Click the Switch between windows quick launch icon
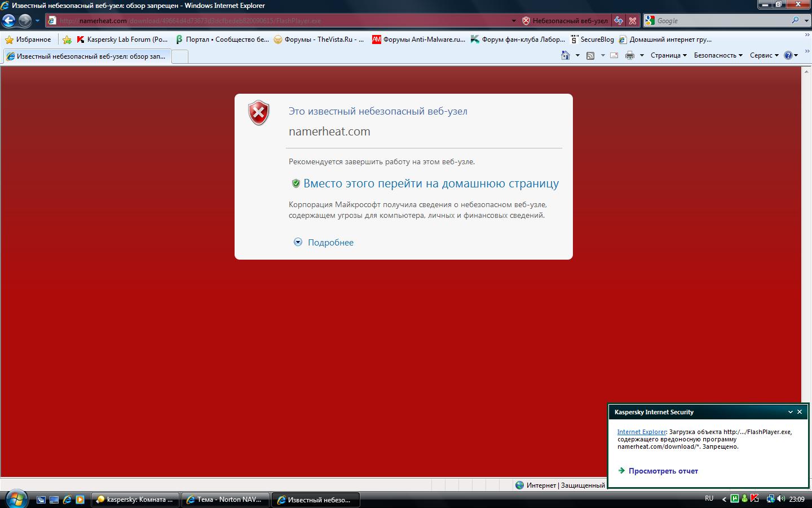 (41, 500)
